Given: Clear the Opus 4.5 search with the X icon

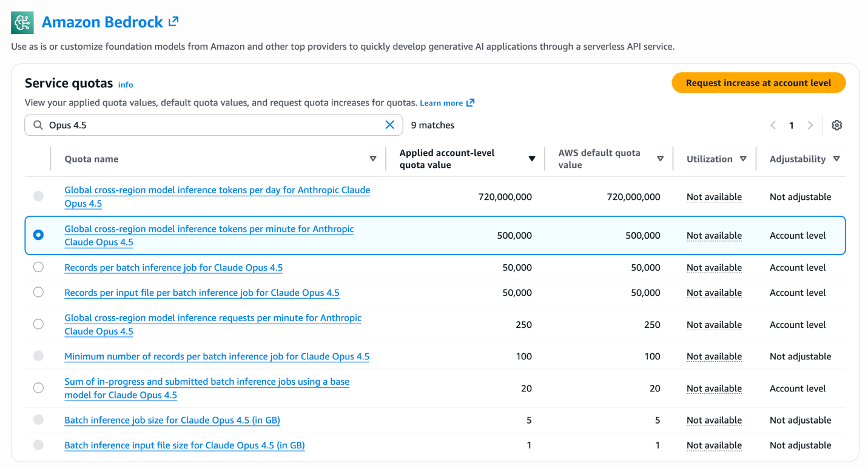Looking at the screenshot, I should click(390, 125).
